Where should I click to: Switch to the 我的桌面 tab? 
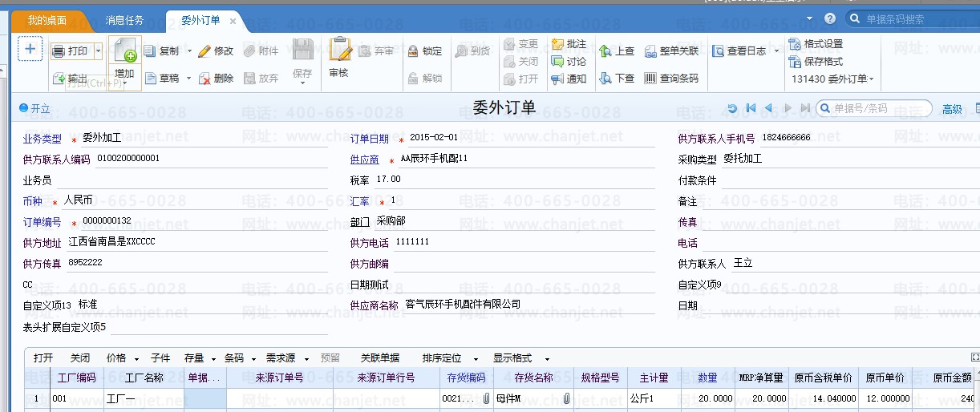(45, 20)
